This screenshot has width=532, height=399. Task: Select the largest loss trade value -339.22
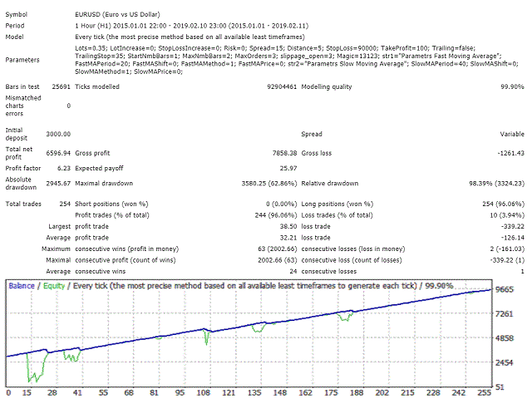pos(513,226)
